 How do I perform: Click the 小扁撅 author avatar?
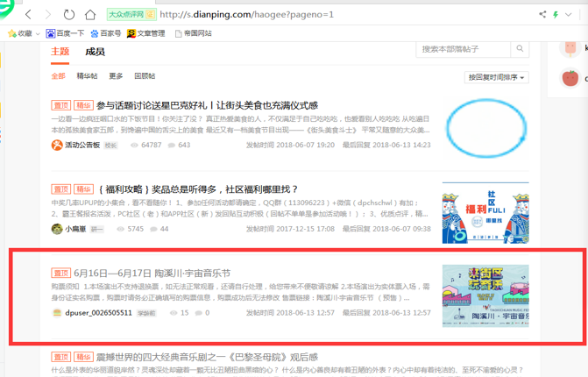[57, 229]
